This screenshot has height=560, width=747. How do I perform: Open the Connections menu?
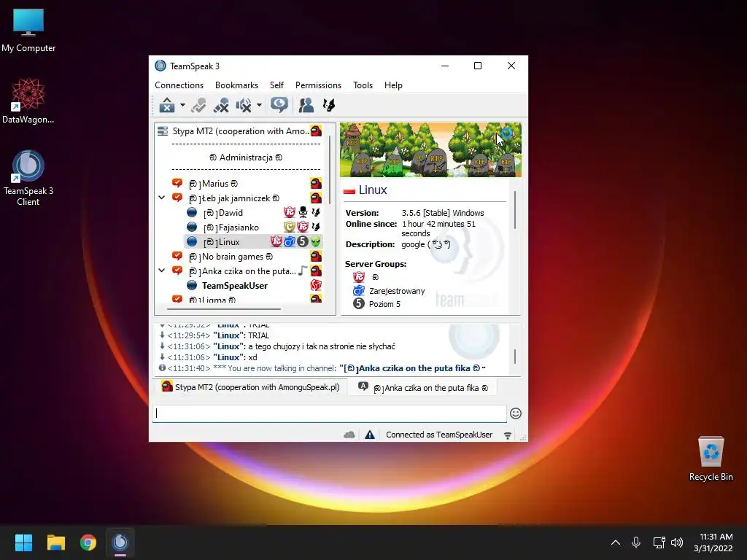tap(179, 85)
